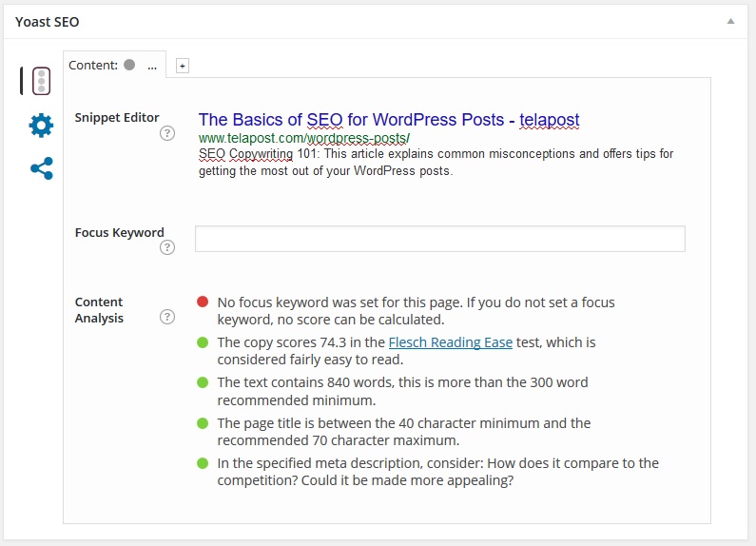Select text 'Could it be made more appealing?'
The width and height of the screenshot is (756, 546).
(x=407, y=481)
